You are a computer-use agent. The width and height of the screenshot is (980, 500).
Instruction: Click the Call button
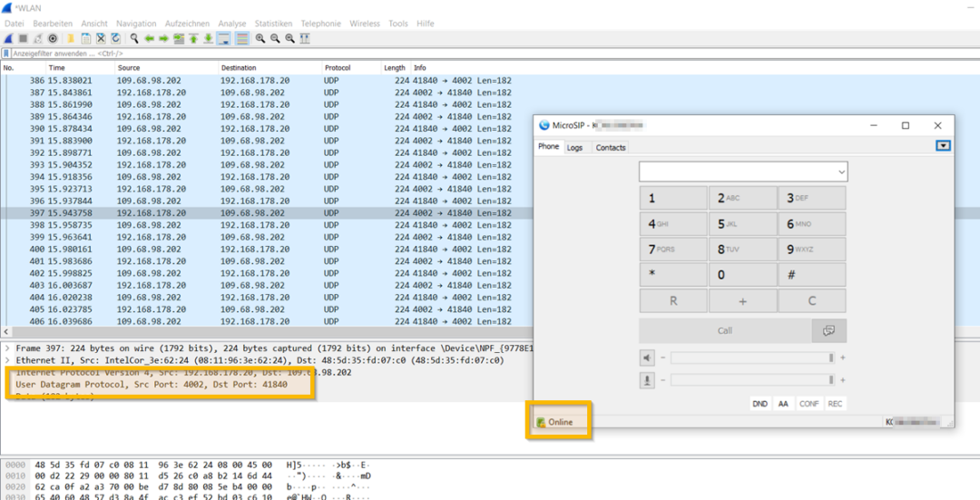click(723, 330)
